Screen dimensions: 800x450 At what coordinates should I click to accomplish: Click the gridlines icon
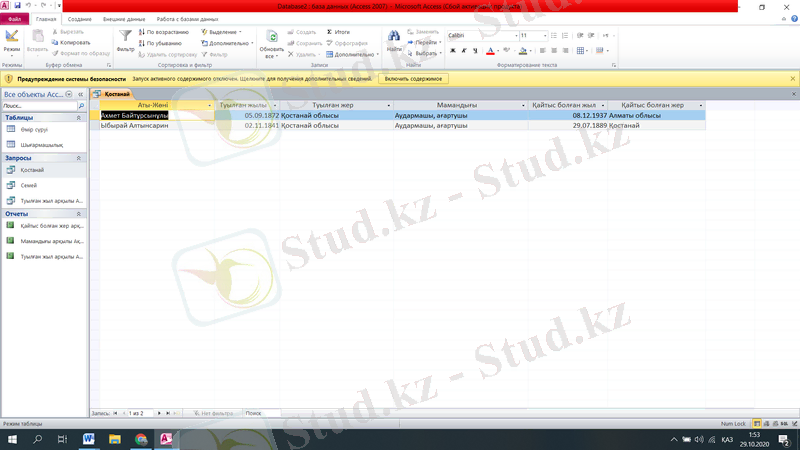click(580, 51)
